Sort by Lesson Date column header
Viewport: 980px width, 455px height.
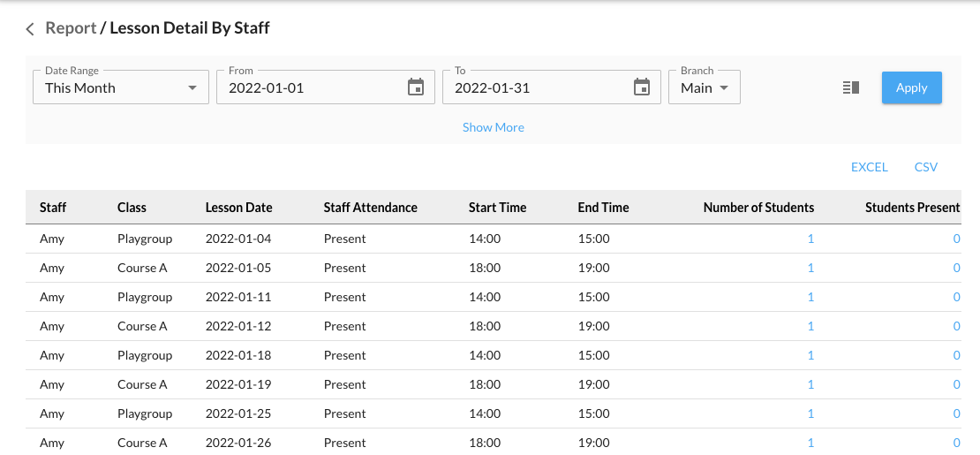click(x=238, y=208)
